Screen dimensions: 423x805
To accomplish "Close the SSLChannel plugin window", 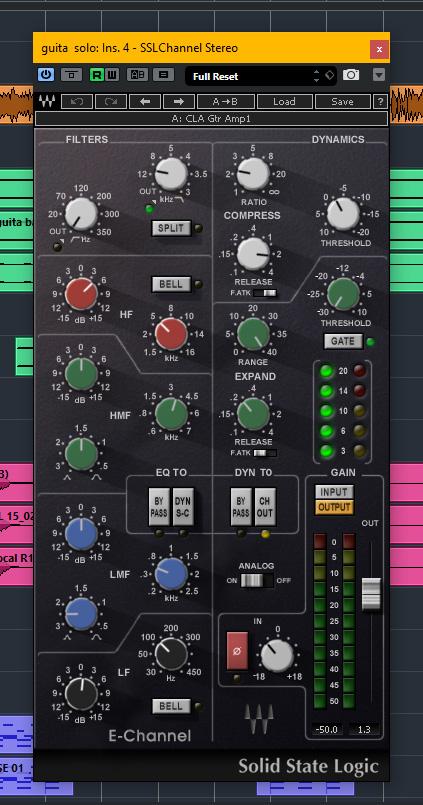I will [x=379, y=49].
